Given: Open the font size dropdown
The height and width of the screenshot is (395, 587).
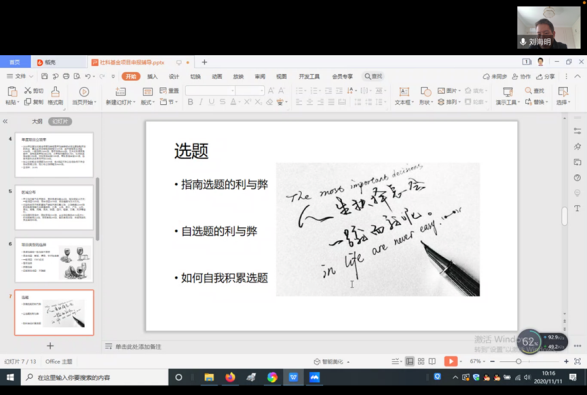Looking at the screenshot, I should tap(261, 91).
